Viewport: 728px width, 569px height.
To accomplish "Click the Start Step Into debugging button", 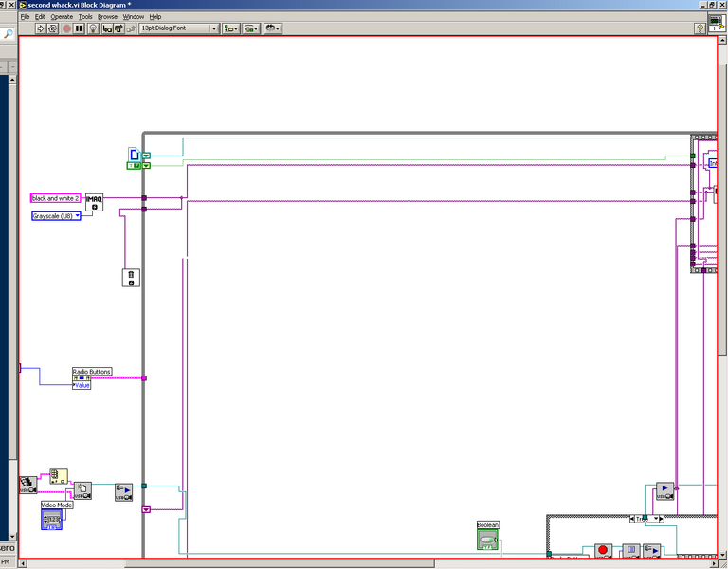I will (108, 28).
